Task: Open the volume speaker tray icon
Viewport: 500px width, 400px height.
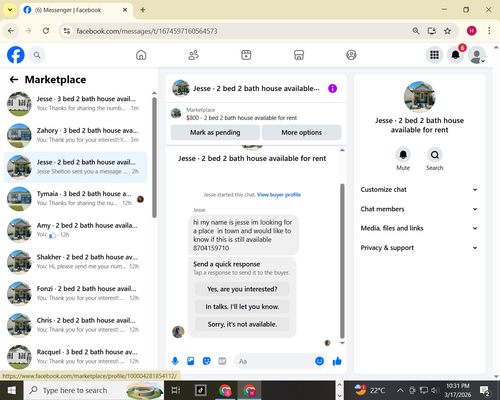Action: click(435, 390)
